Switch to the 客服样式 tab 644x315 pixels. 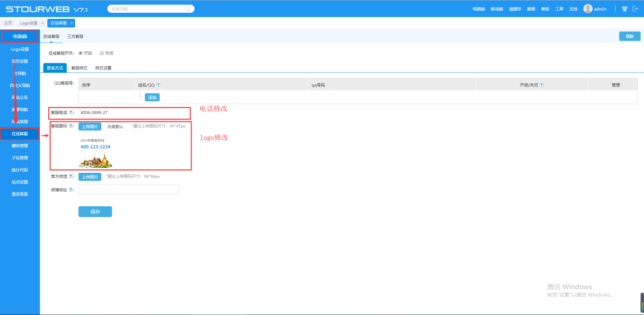[79, 68]
